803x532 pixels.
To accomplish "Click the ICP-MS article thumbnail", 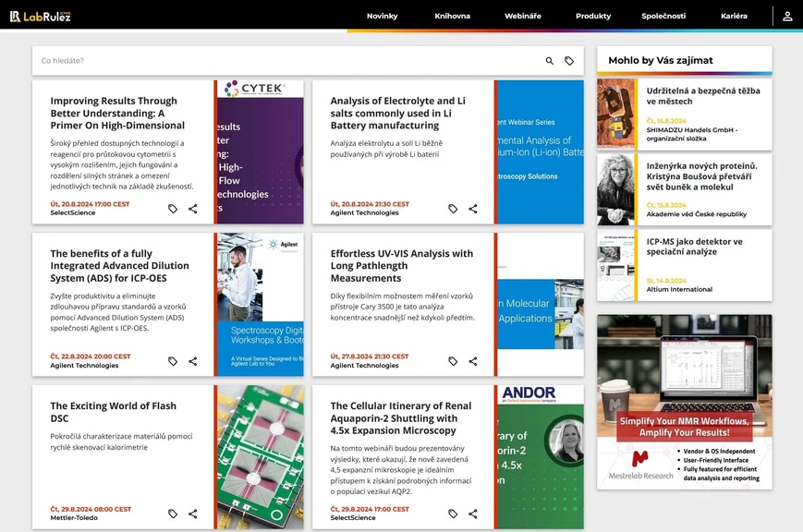I will pos(615,265).
